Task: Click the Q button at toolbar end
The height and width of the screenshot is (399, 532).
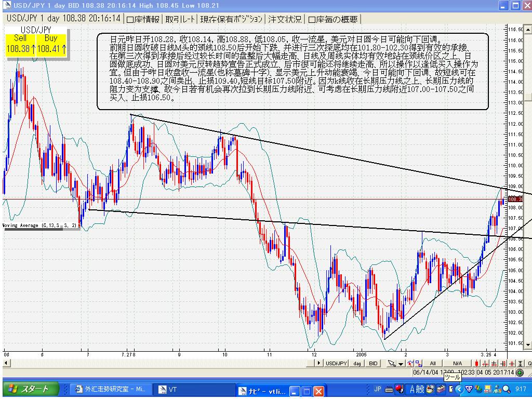Action: pyautogui.click(x=529, y=363)
